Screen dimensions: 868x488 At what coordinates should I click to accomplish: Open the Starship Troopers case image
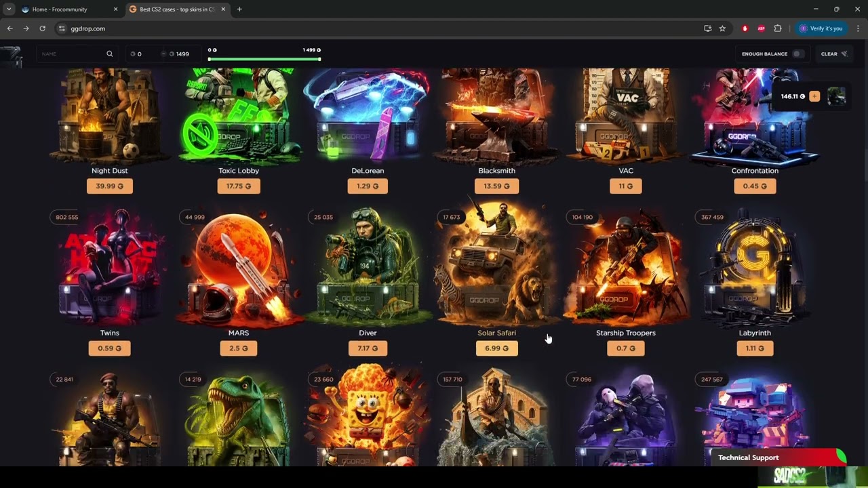point(626,267)
